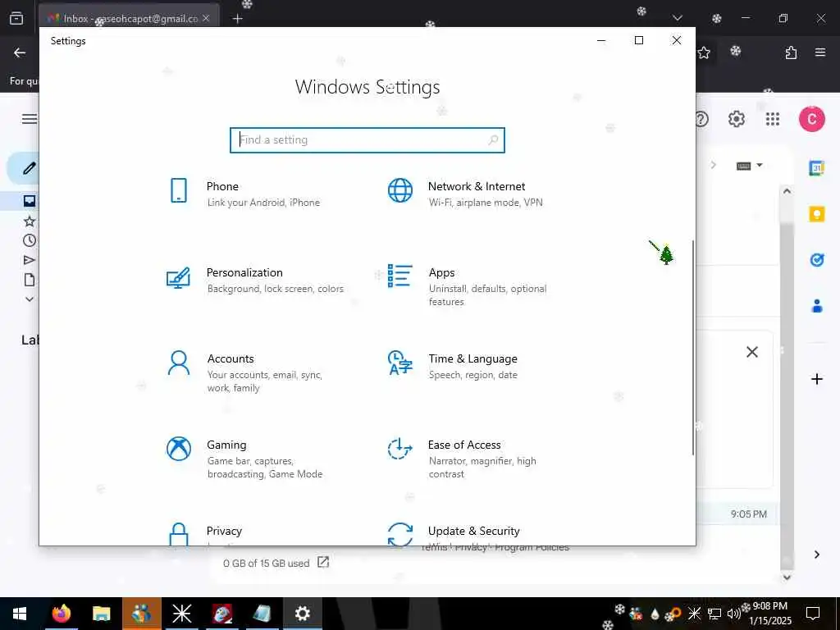Screen dimensions: 840x630
Task: Open Network & Internet settings
Action: [464, 194]
